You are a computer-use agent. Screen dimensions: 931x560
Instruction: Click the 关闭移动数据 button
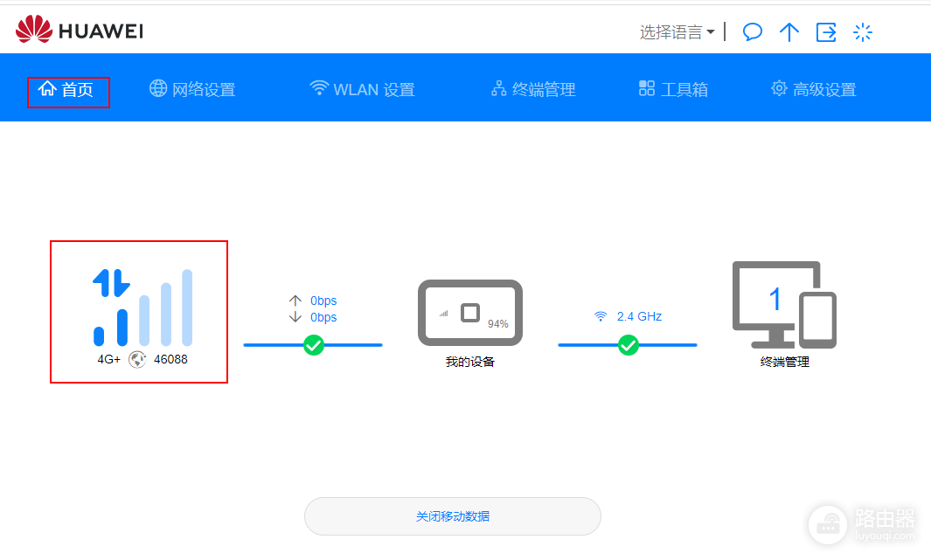pos(453,516)
